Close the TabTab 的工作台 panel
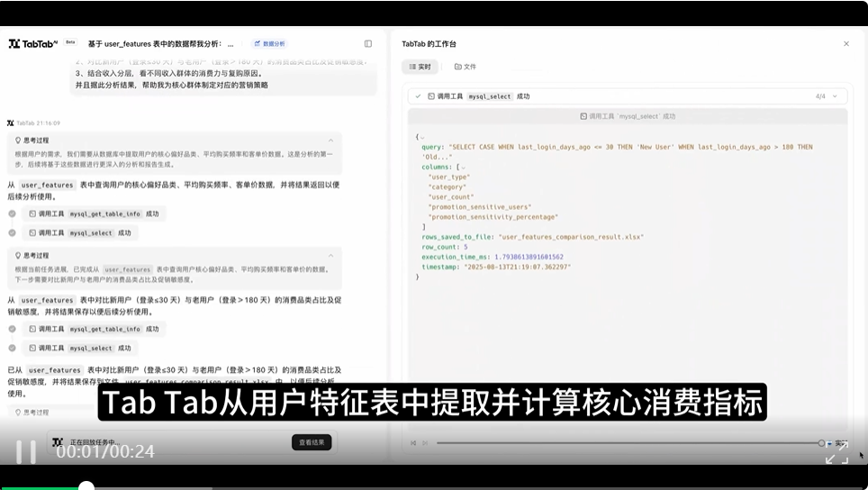 (x=845, y=44)
